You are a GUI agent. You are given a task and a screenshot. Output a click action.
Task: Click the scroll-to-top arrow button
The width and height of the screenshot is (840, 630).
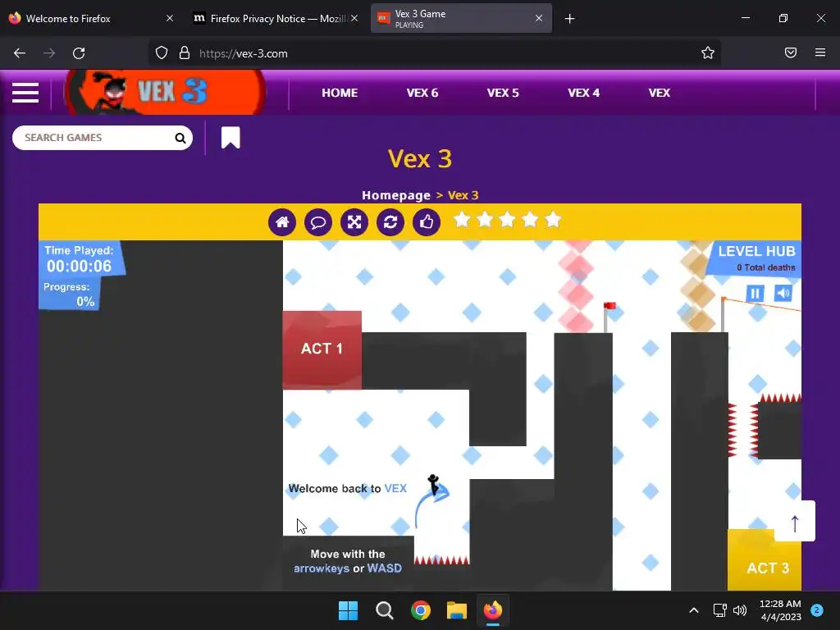(x=795, y=521)
